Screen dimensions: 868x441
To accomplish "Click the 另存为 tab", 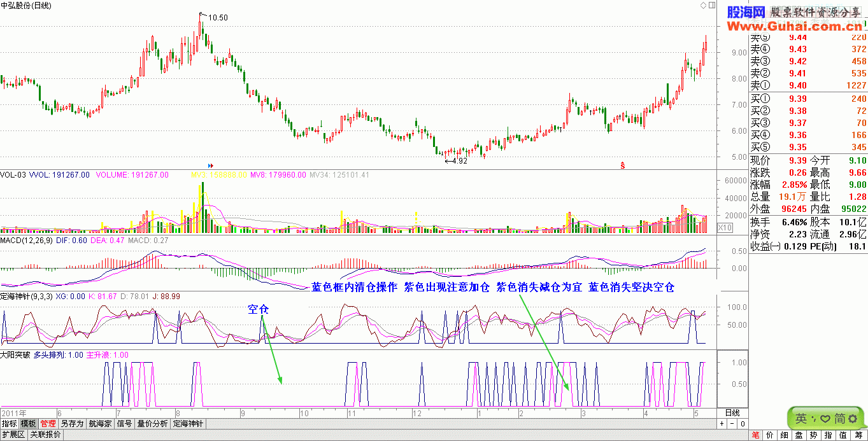I will pos(72,424).
